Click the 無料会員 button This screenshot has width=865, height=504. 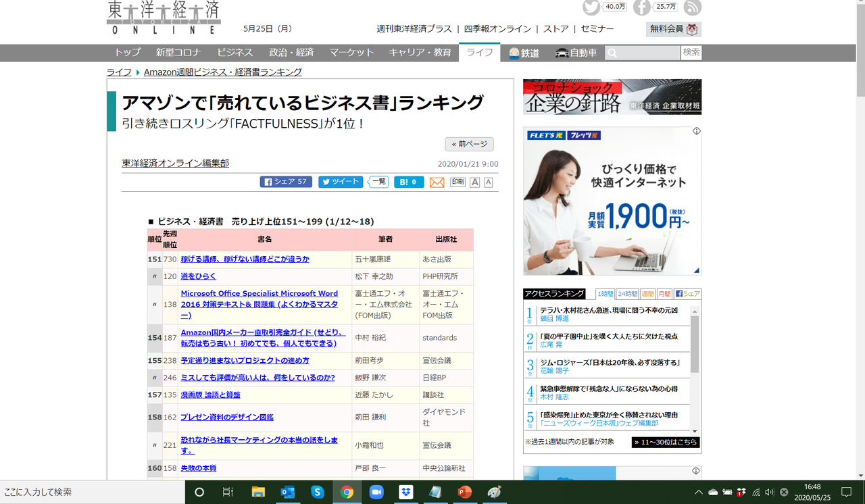pos(673,29)
